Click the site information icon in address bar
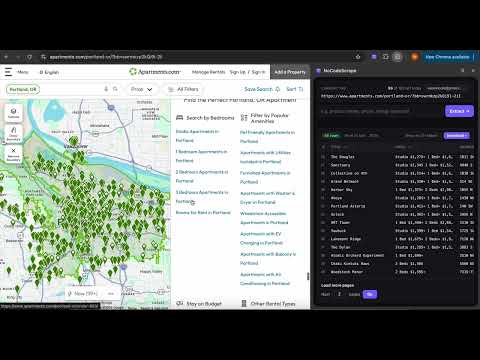The height and width of the screenshot is (360, 480). [x=43, y=57]
